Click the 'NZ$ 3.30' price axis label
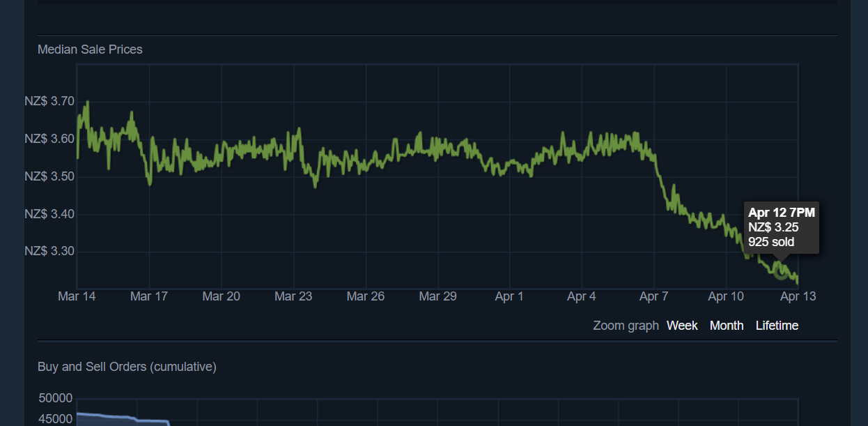This screenshot has height=426, width=868. (49, 251)
